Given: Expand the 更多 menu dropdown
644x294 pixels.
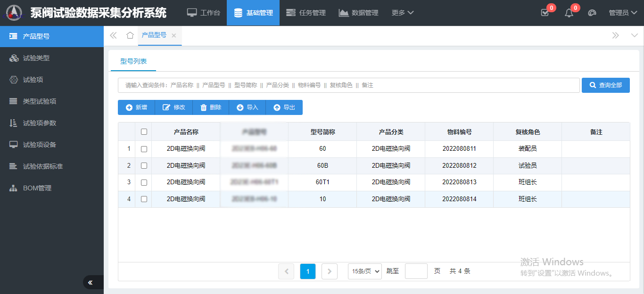Looking at the screenshot, I should [402, 13].
